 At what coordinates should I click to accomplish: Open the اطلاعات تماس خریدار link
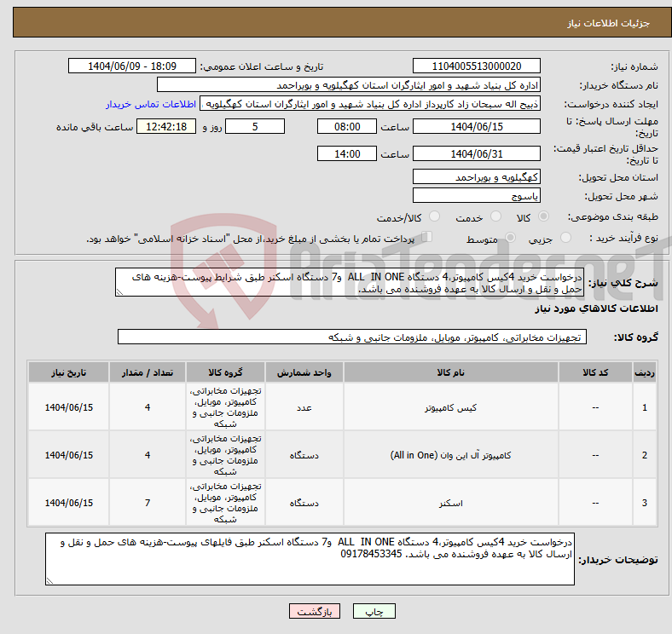pyautogui.click(x=151, y=104)
